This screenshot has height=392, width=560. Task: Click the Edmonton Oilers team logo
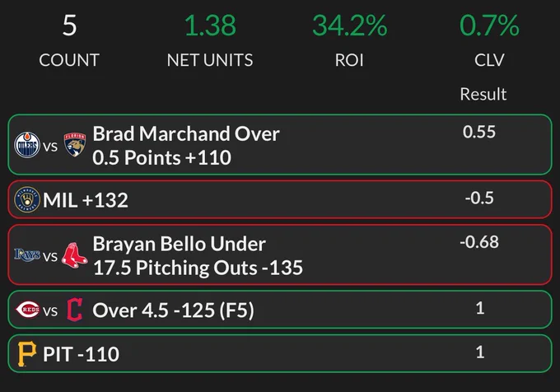click(x=27, y=145)
